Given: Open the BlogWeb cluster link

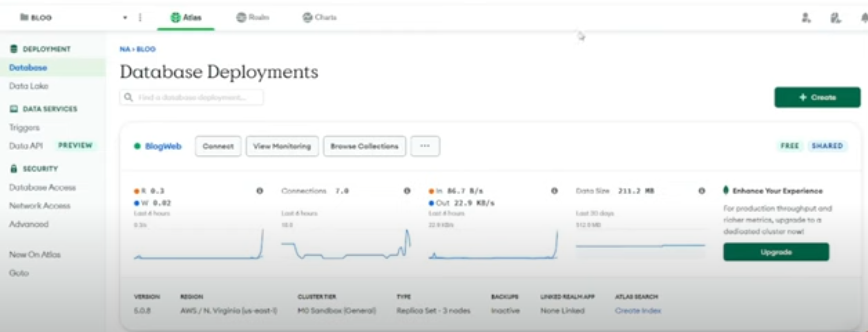Looking at the screenshot, I should click(x=163, y=146).
